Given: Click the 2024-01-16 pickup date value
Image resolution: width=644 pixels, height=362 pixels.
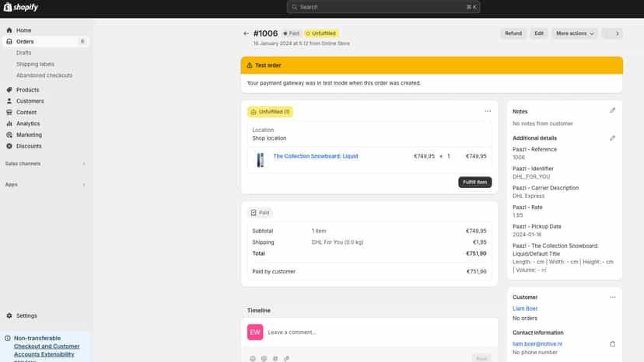Looking at the screenshot, I should pos(527,235).
